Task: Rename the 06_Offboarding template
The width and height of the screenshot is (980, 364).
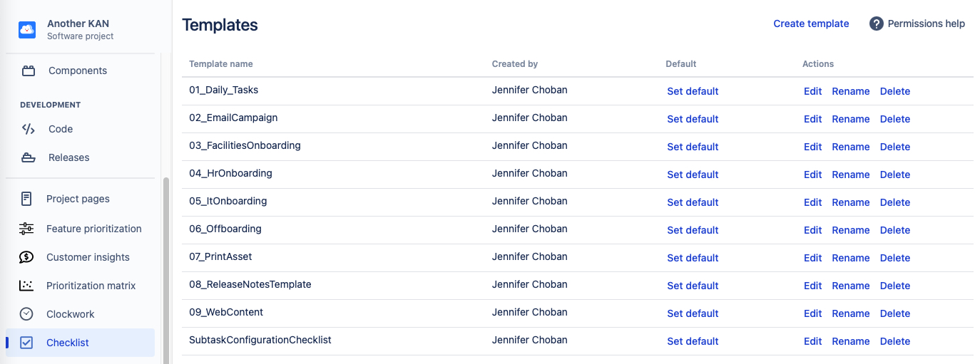Action: [x=850, y=230]
